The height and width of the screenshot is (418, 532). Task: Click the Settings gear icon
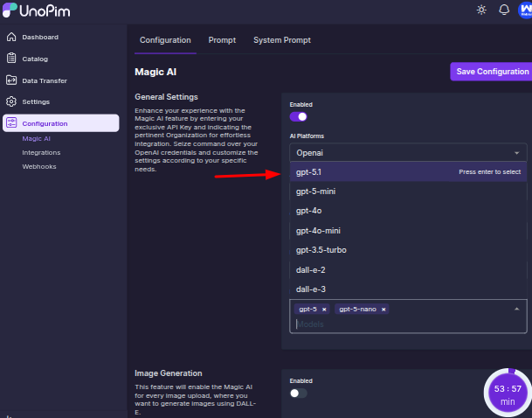11,101
